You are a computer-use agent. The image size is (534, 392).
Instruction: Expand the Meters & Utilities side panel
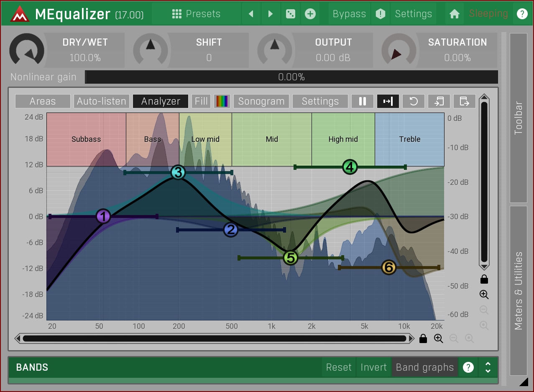click(519, 290)
